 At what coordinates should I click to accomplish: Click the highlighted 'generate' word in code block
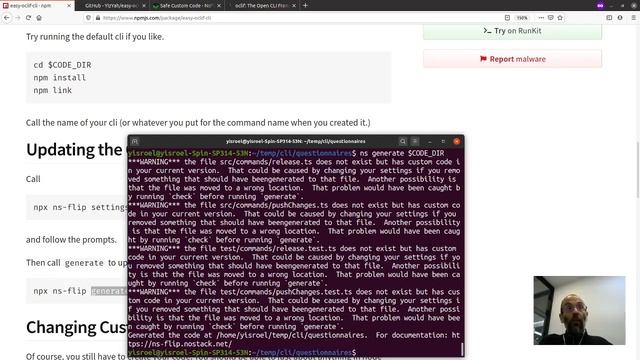pyautogui.click(x=109, y=291)
